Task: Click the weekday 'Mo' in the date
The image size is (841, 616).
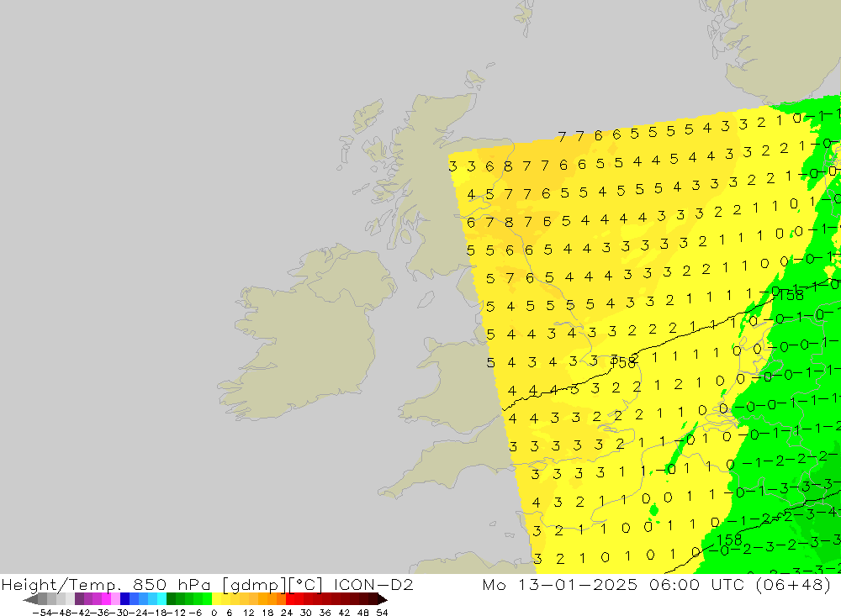Action: 494,584
